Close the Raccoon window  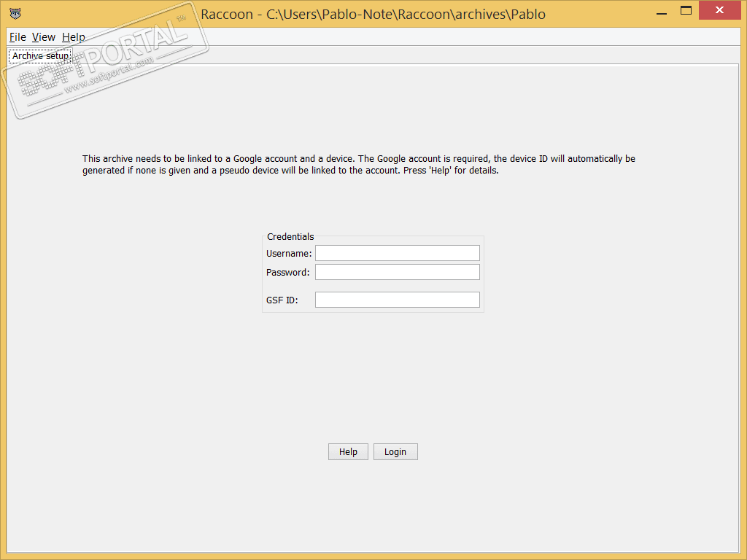point(720,10)
